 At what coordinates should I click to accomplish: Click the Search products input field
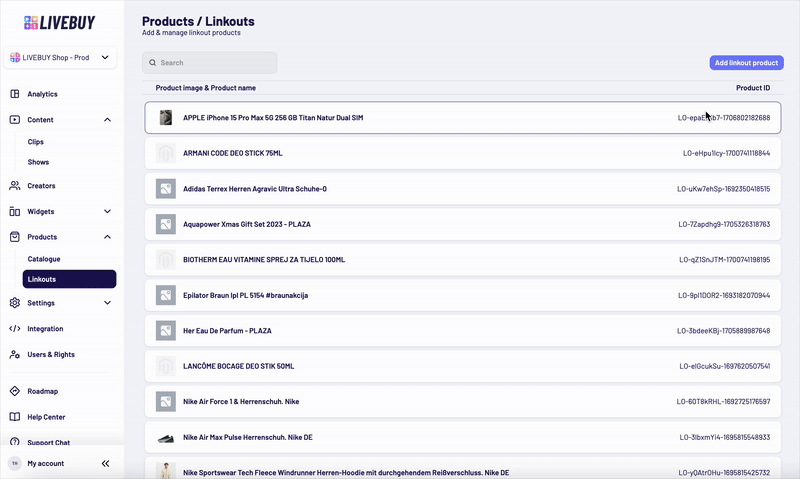(210, 63)
